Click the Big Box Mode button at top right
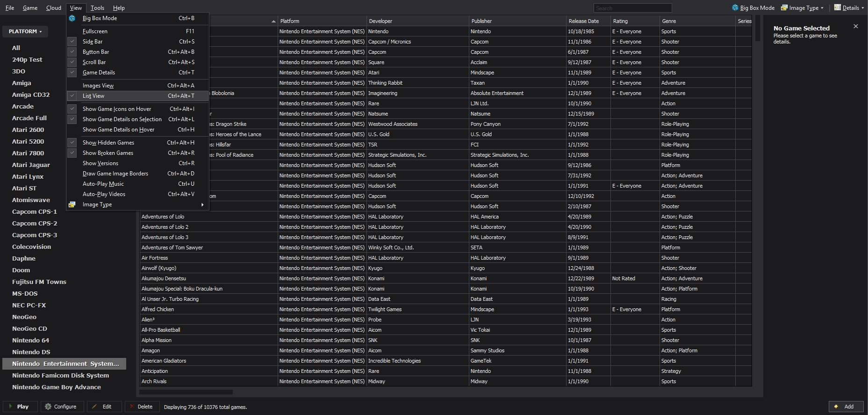 tap(753, 8)
